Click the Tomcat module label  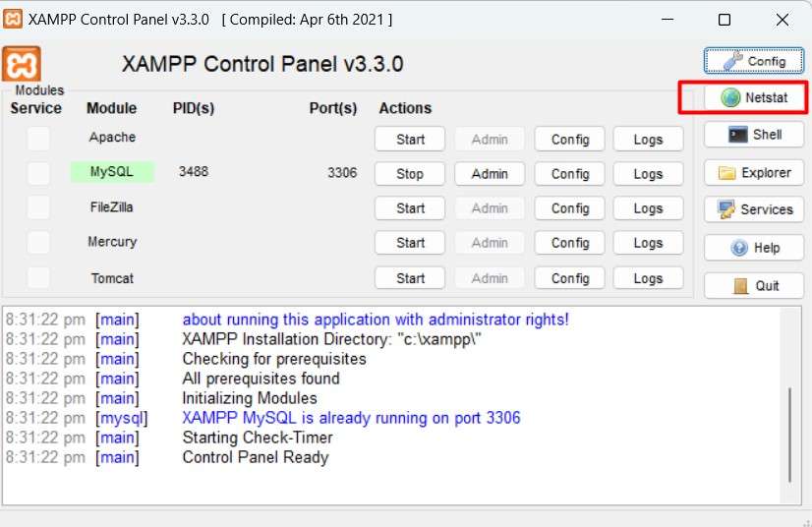pyautogui.click(x=112, y=278)
